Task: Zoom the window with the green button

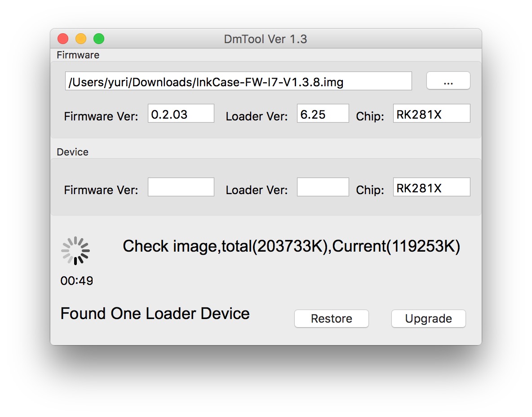Action: [99, 39]
